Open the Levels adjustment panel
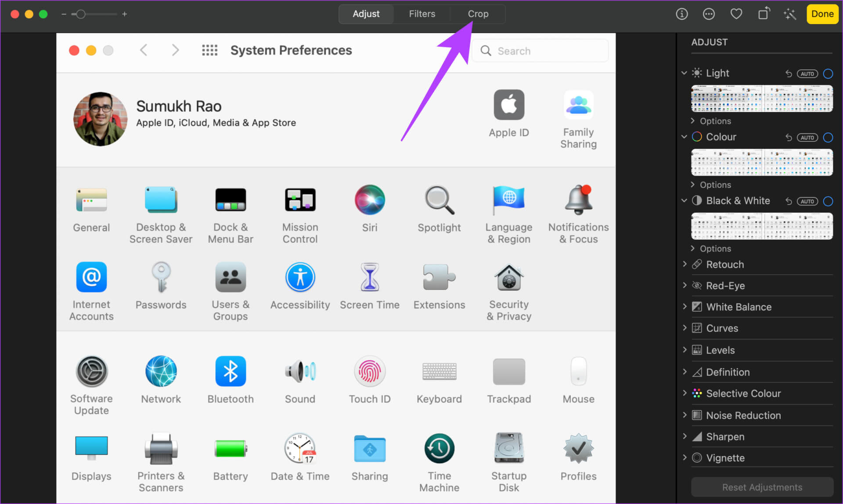The height and width of the screenshot is (504, 843). click(x=719, y=350)
